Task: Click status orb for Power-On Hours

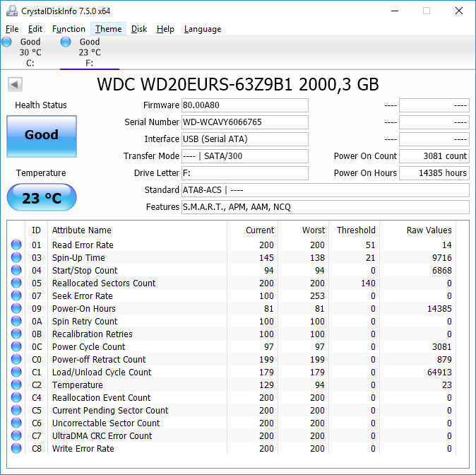Action: [16, 308]
